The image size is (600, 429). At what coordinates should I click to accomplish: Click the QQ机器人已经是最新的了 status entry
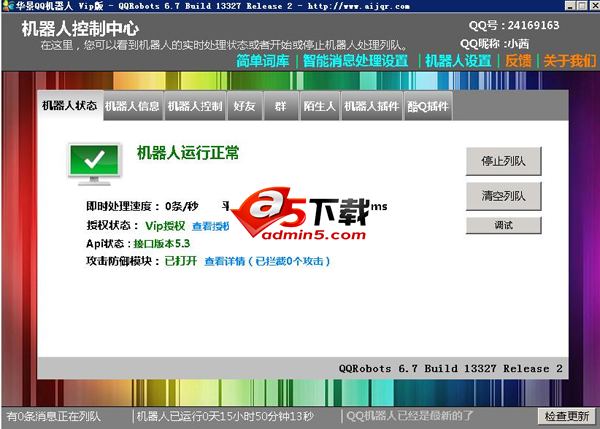click(x=410, y=416)
